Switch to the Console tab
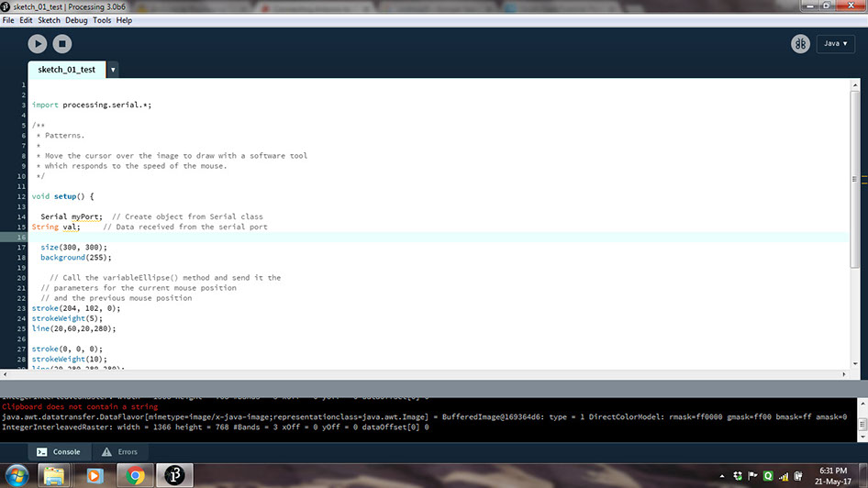The width and height of the screenshot is (868, 488). [58, 452]
